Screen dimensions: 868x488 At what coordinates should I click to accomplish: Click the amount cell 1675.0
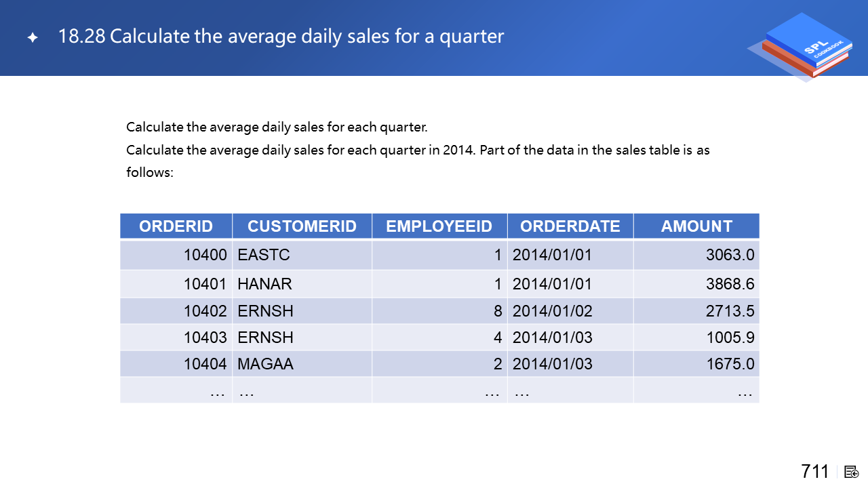tap(730, 364)
